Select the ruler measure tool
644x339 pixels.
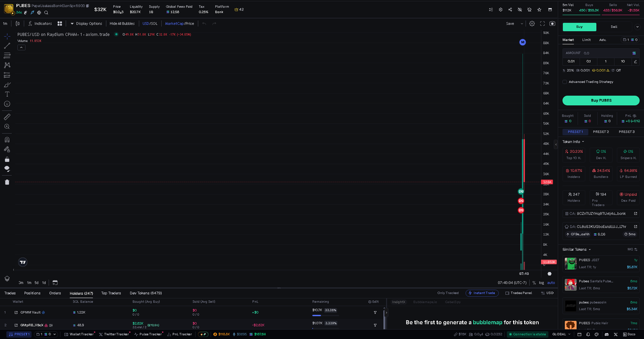[x=7, y=117]
